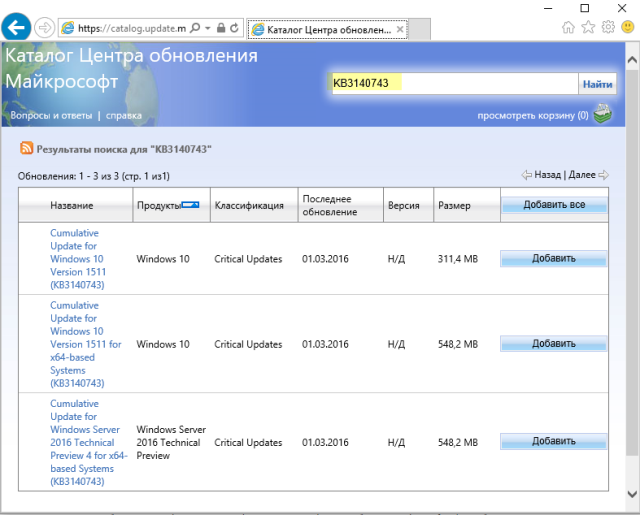640x515 pixels.
Task: Click Результаты поиска для "KB3140743" heading
Action: click(x=124, y=149)
